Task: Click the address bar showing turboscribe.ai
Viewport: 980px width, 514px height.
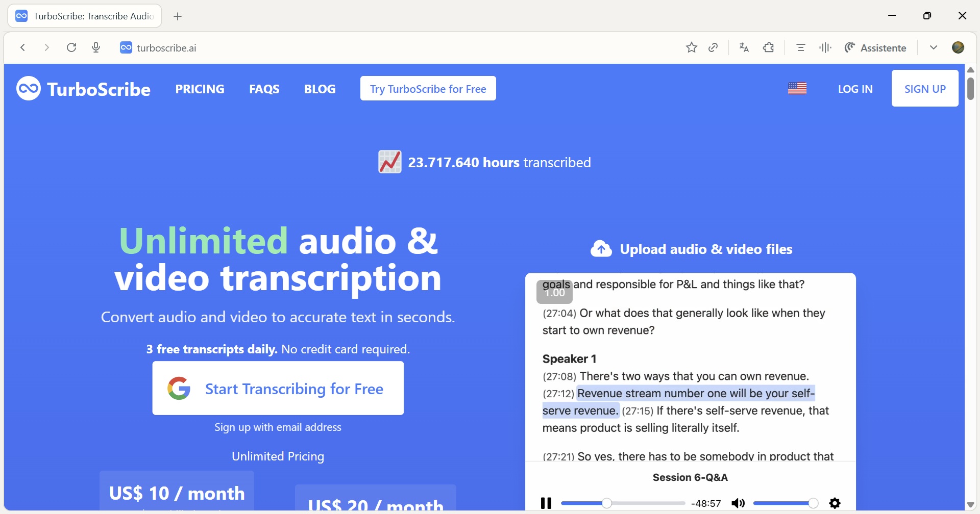Action: 357,47
